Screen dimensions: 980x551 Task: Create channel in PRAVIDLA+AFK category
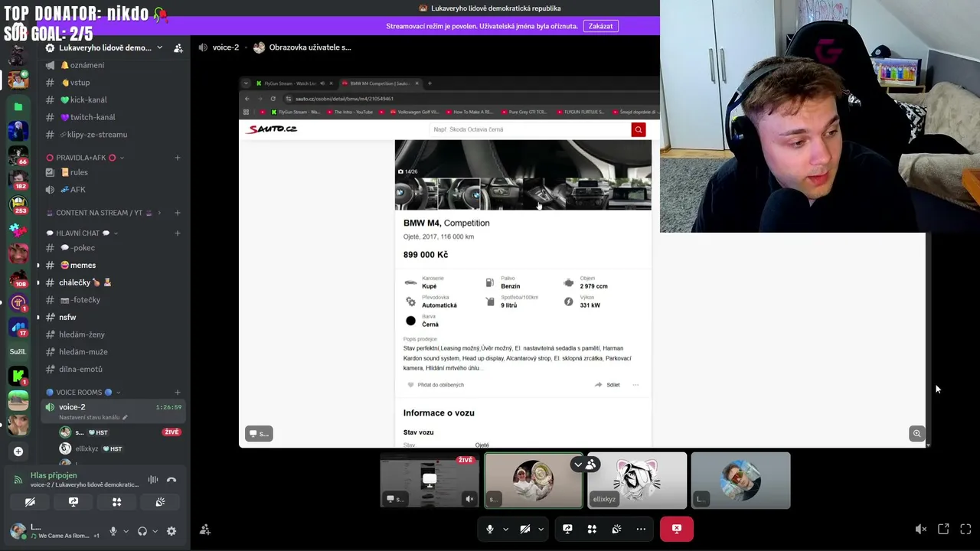click(x=177, y=158)
